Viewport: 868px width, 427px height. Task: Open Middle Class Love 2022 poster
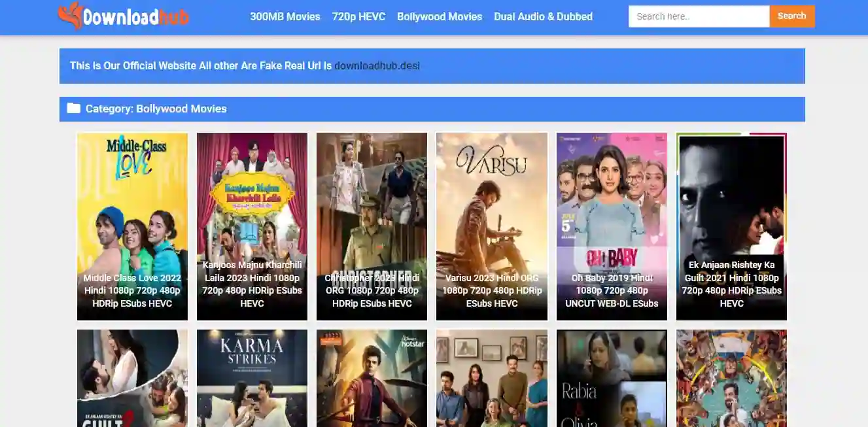pos(132,226)
